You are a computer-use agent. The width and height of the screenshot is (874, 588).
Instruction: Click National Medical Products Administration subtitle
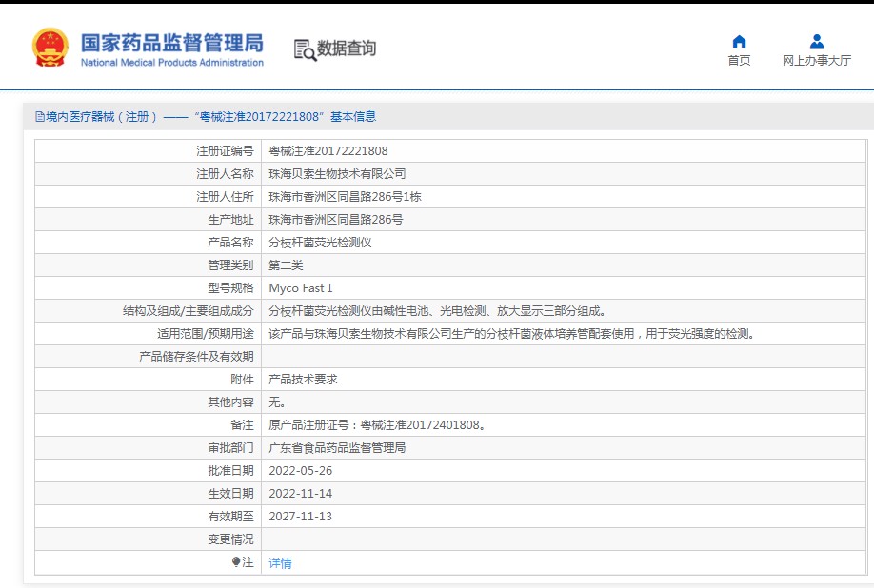pos(171,63)
